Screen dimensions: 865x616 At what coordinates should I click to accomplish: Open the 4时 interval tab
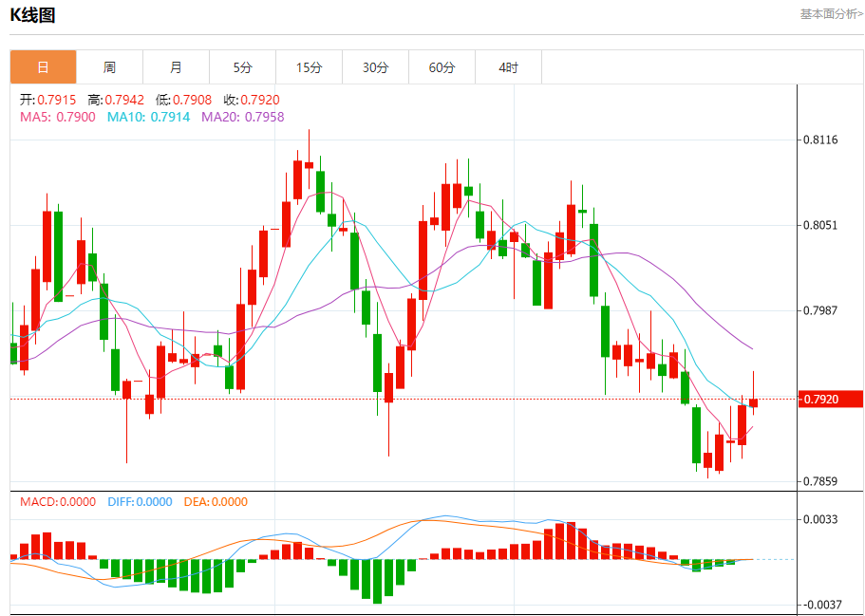(508, 67)
